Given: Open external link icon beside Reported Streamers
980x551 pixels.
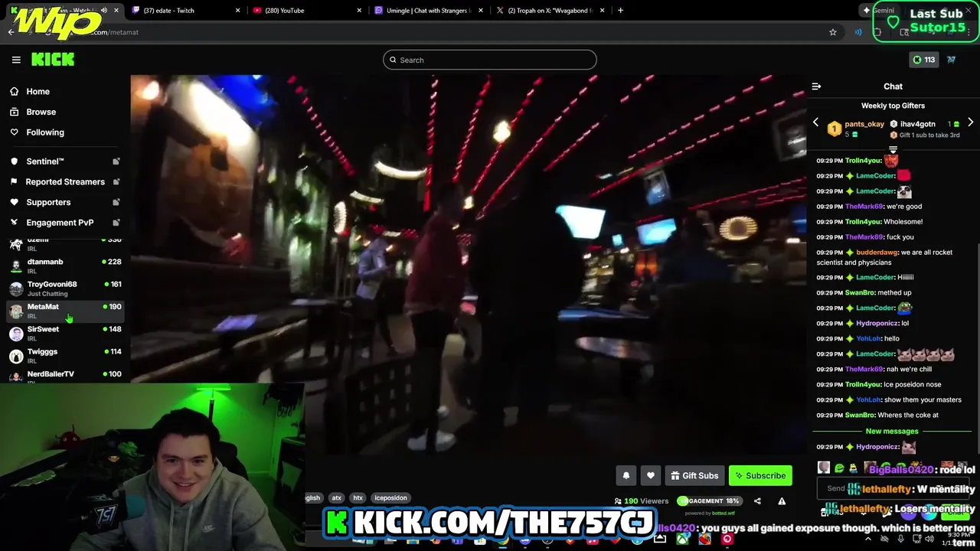Looking at the screenshot, I should pyautogui.click(x=116, y=182).
